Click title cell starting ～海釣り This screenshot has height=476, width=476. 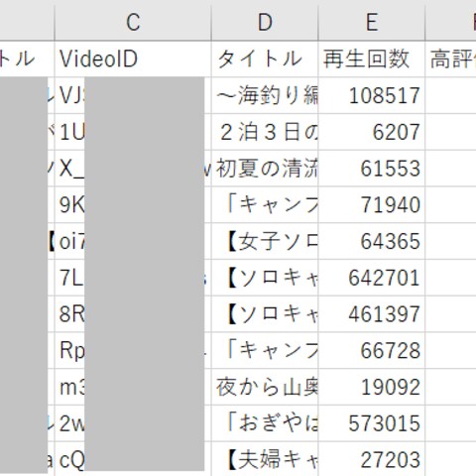(265, 95)
